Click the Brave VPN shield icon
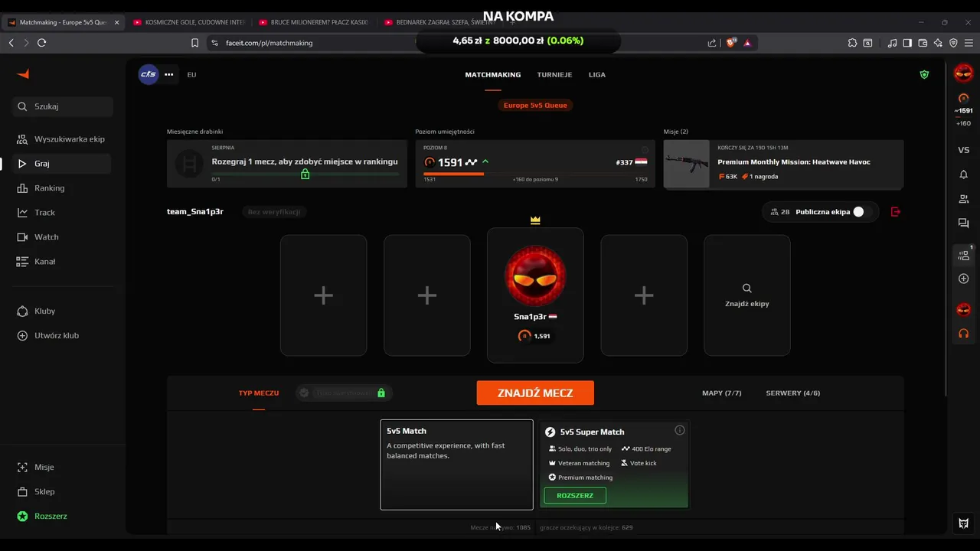 click(953, 43)
